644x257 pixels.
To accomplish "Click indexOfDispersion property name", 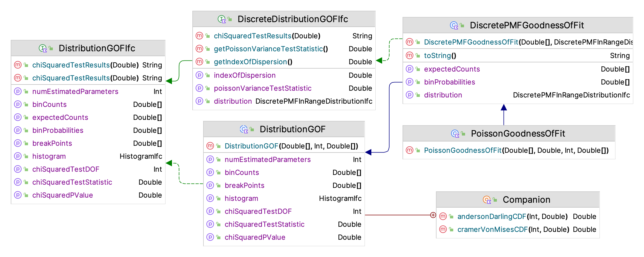I will [245, 75].
